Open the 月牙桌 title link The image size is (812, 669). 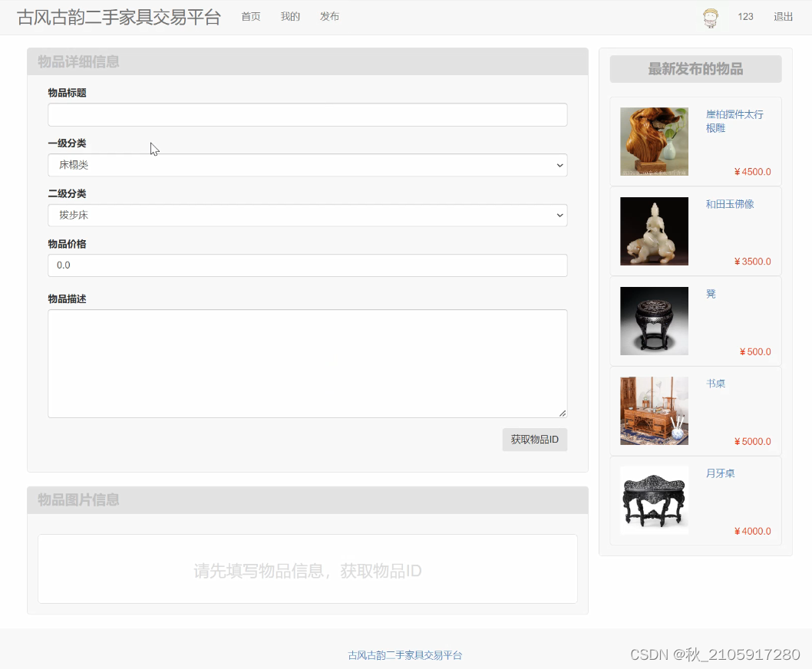pos(721,473)
